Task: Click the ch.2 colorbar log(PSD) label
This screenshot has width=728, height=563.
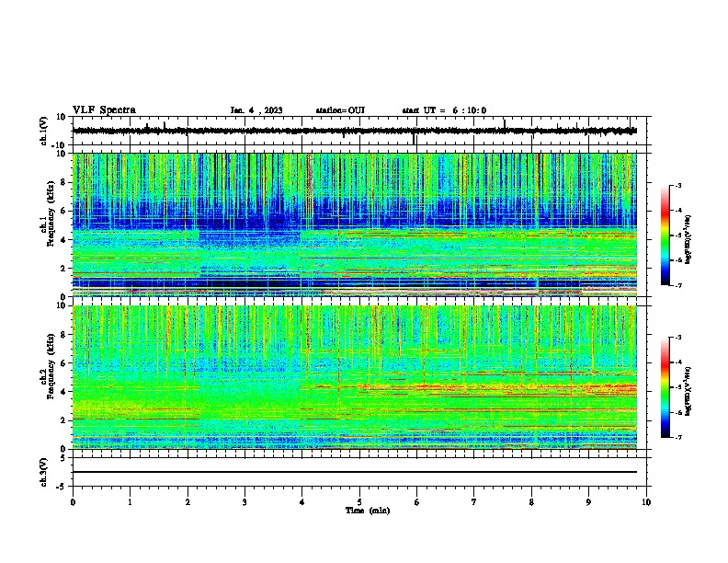Action: pyautogui.click(x=688, y=391)
